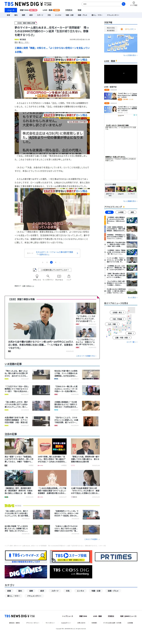Open the TBSスクープ投稿 banner
The image size is (142, 644).
(x=71, y=557)
